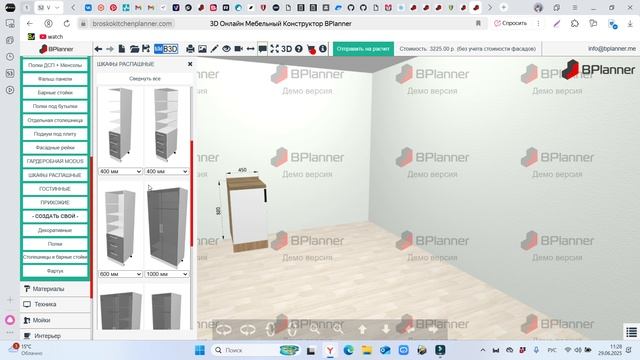Open 'Полки под бутылки' category
This screenshot has height=360, width=640.
pos(55,106)
